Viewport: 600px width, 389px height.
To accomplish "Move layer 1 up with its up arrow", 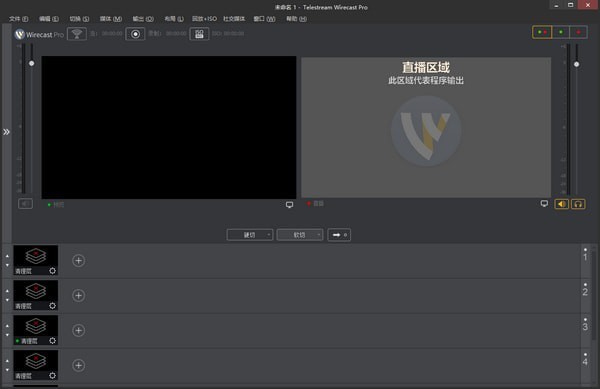I will click(7, 256).
